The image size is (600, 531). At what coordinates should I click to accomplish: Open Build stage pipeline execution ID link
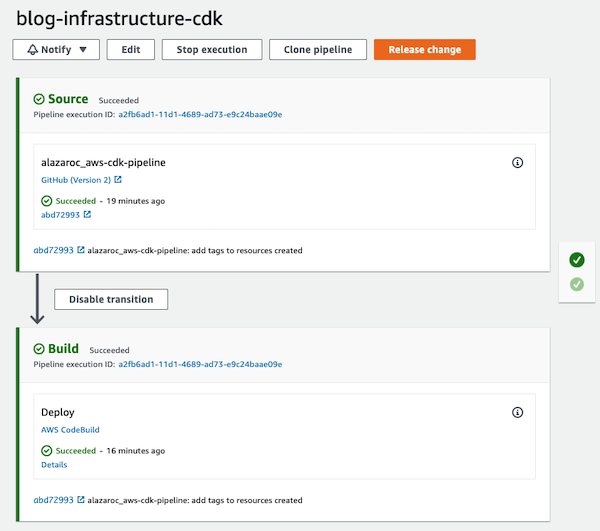point(200,364)
